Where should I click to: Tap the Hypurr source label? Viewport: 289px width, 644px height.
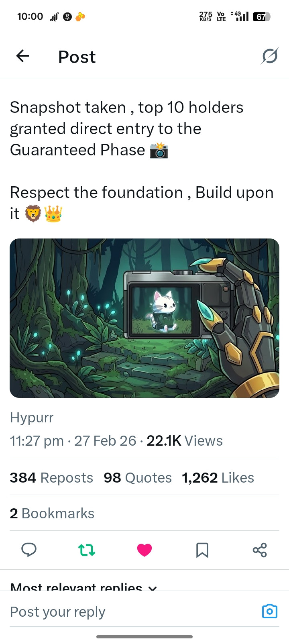[x=32, y=418]
